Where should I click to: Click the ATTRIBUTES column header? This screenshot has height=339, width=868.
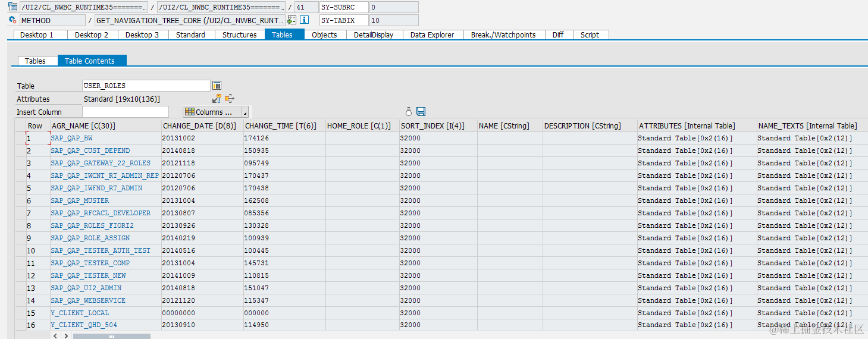tap(696, 125)
